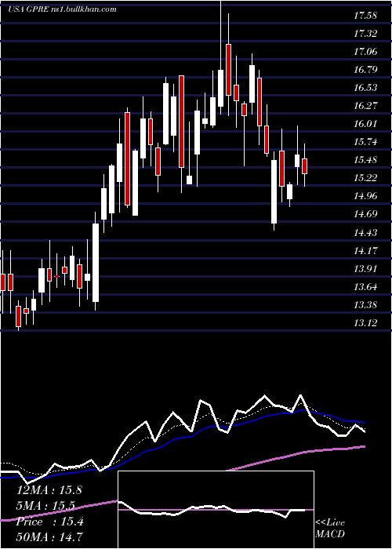Click the '12MA : 15.8' legend text
Viewport: 392px width, 549px height.
tap(49, 490)
